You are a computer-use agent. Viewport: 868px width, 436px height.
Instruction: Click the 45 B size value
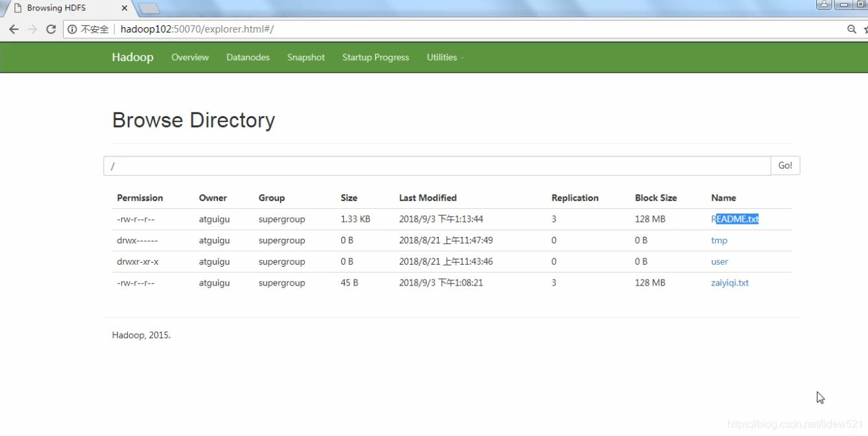(349, 283)
